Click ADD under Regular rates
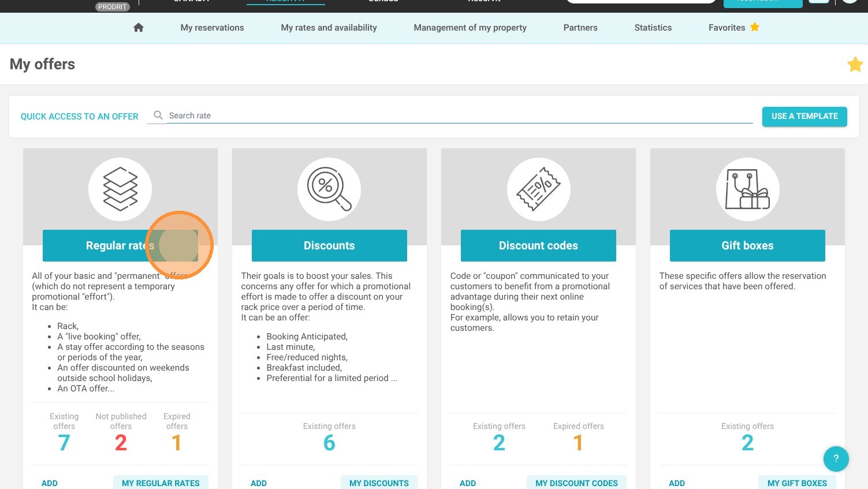This screenshot has height=489, width=868. [x=50, y=483]
